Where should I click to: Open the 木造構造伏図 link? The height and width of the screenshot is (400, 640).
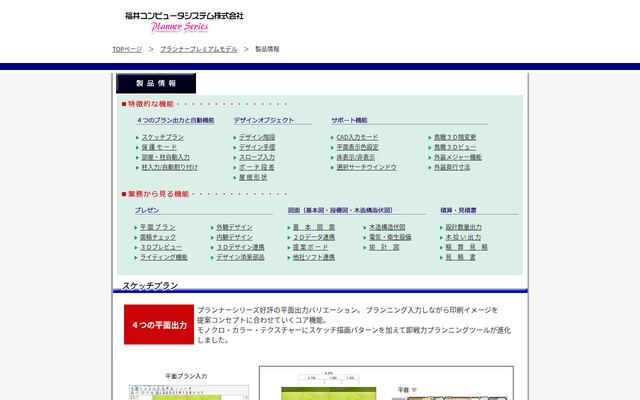coord(387,227)
